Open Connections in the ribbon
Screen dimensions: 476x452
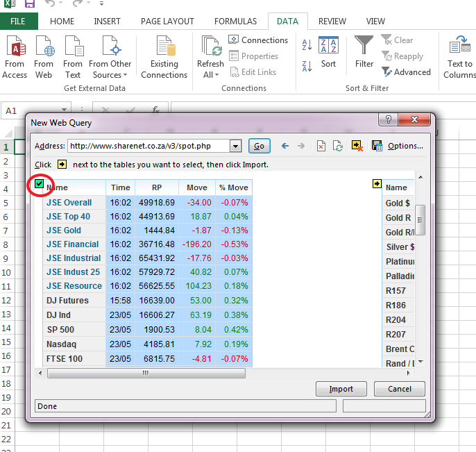tap(258, 40)
